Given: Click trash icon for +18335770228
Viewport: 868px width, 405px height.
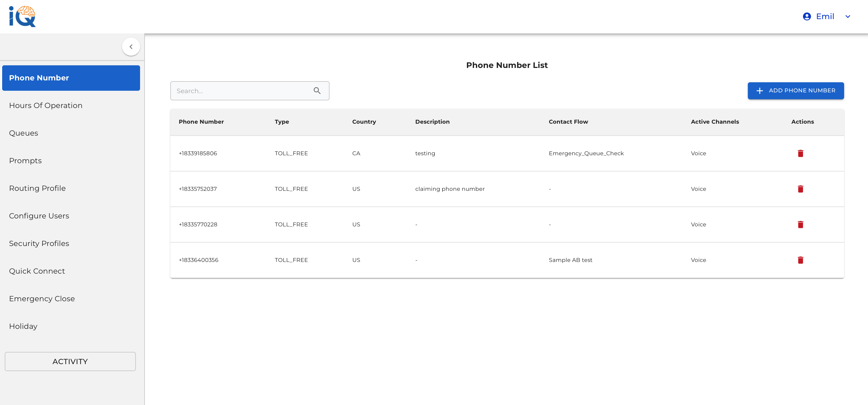Looking at the screenshot, I should (800, 225).
